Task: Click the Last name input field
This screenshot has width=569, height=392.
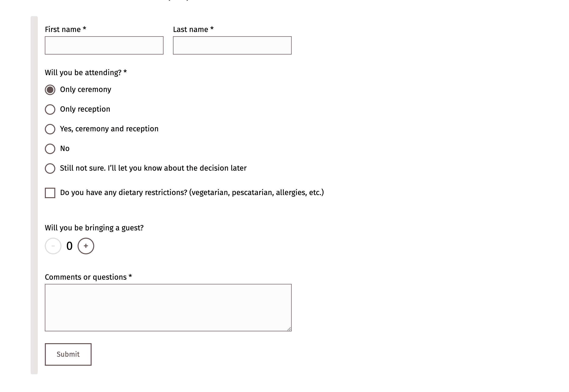Action: pyautogui.click(x=232, y=45)
